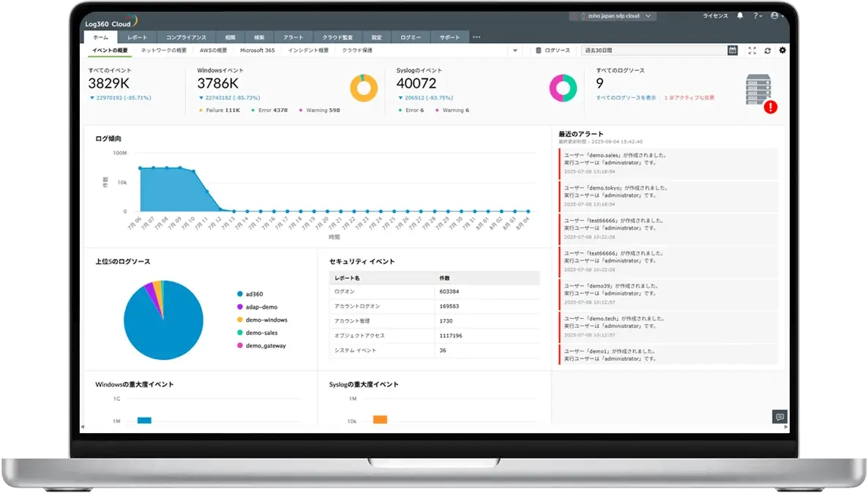Expand the zoho japan sdp cloud dropdown
The height and width of the screenshot is (493, 868).
coord(613,16)
